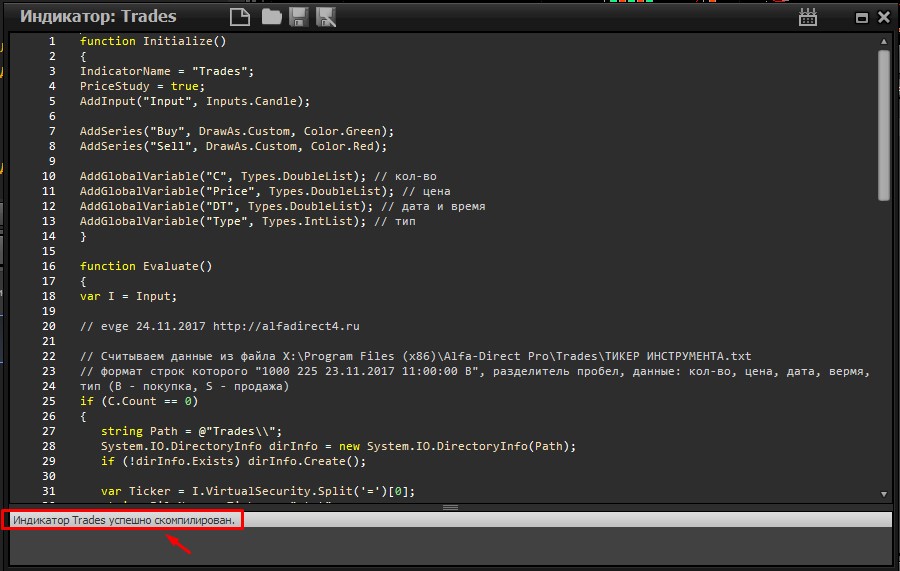Open an indicator with the folder icon
Image resolution: width=900 pixels, height=571 pixels.
[x=271, y=16]
